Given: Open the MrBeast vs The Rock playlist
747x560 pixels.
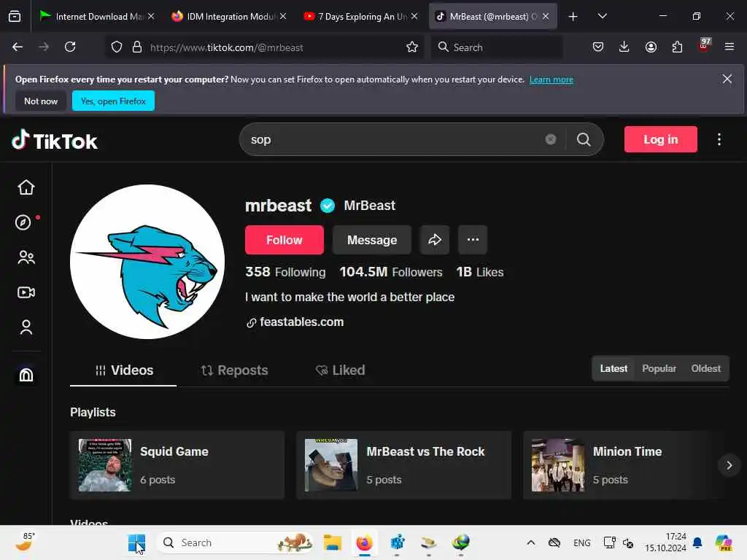Looking at the screenshot, I should [403, 465].
